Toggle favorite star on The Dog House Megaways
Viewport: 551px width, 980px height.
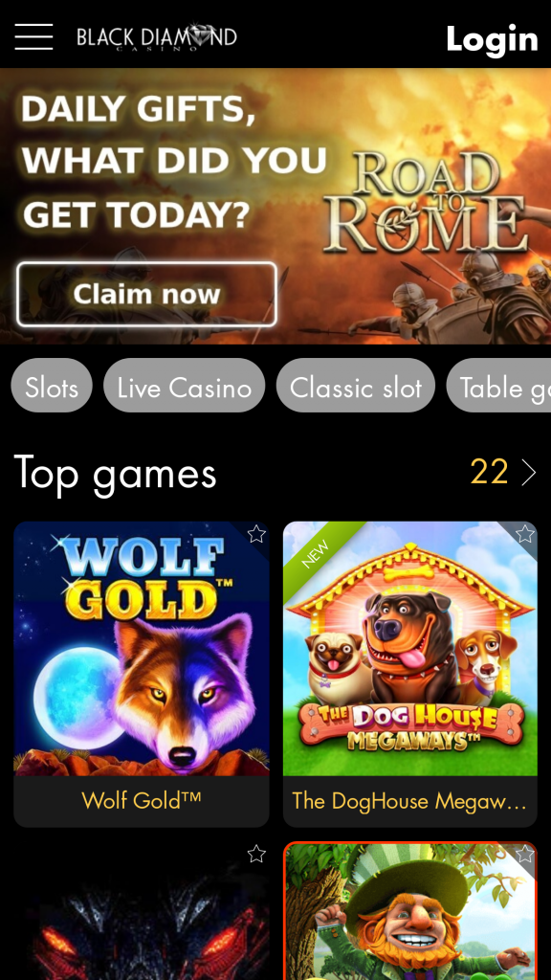point(525,534)
